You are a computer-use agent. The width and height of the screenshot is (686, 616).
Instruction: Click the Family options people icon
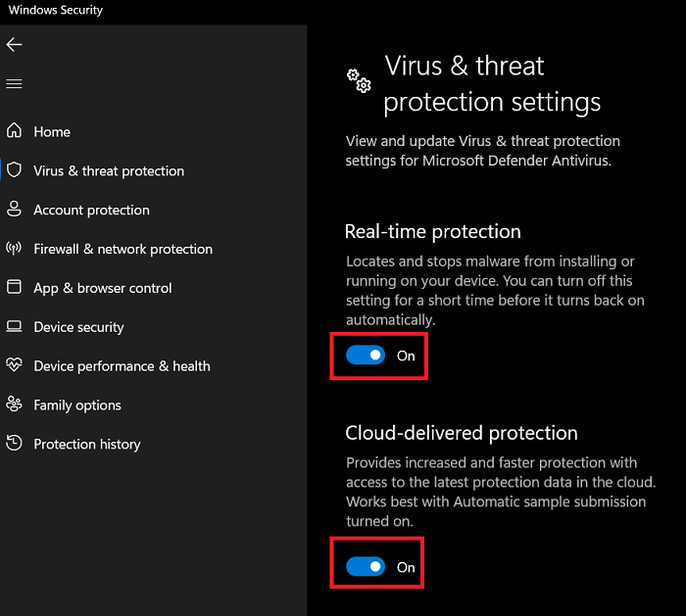point(14,404)
